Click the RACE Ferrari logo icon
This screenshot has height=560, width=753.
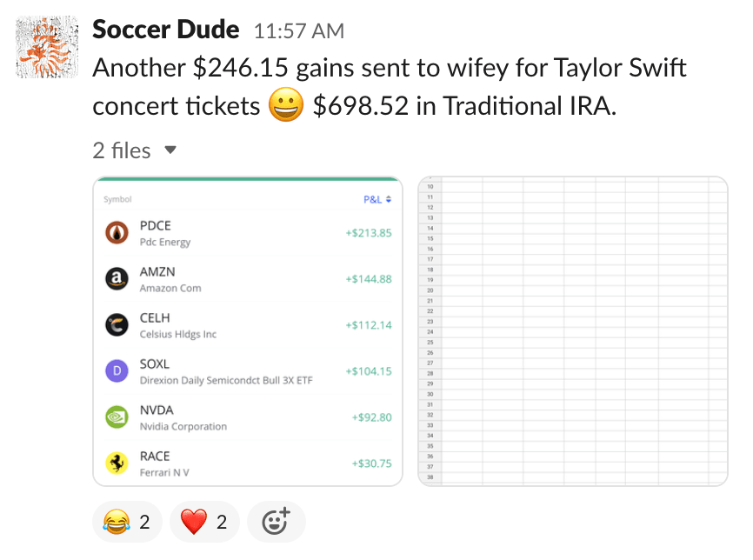(x=117, y=463)
